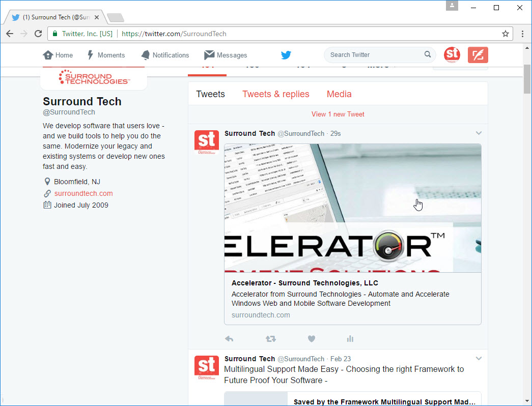Open the Accelerator - Surround Technologies, LLC title
Screen dimensions: 532x406
304,283
